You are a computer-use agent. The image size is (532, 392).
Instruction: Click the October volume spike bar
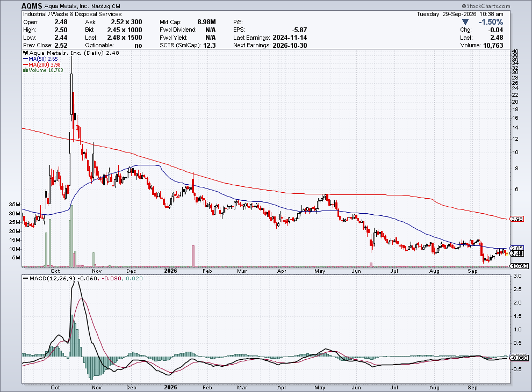pos(71,236)
